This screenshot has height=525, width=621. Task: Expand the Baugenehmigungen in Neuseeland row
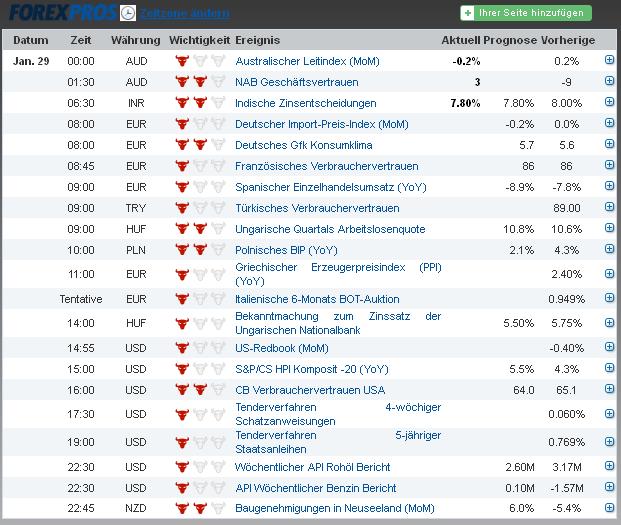(609, 509)
